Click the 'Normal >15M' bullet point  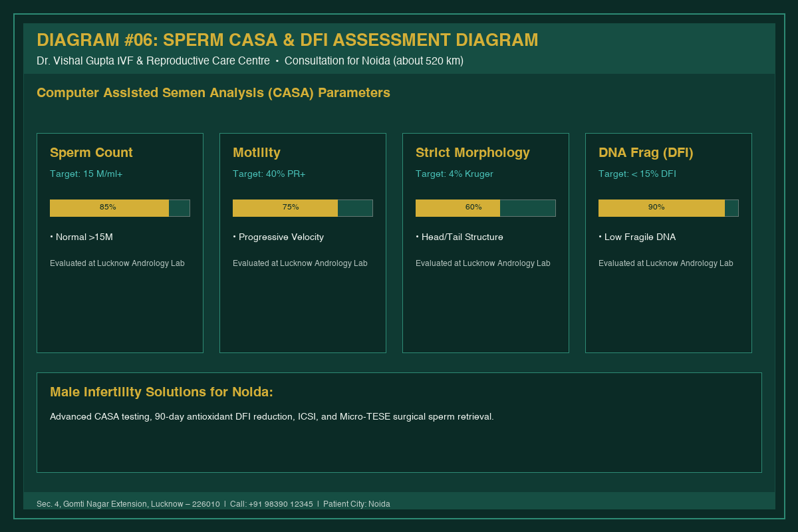pos(81,237)
